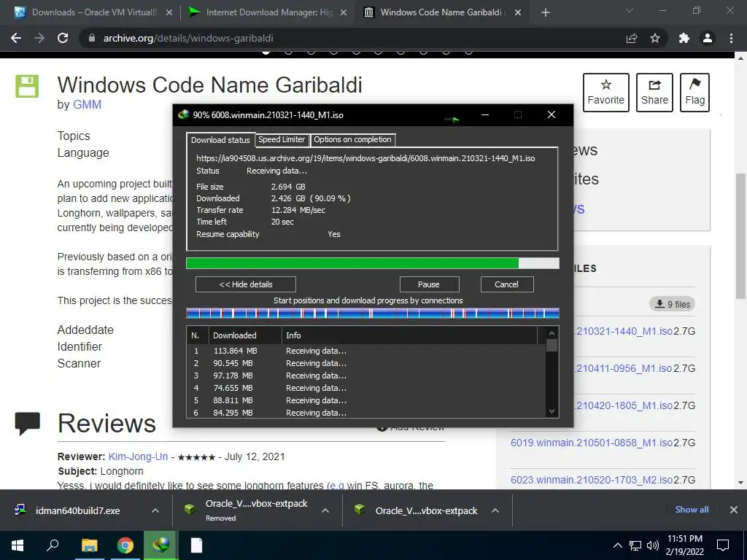
Task: Click the network tray icon
Action: [x=635, y=545]
